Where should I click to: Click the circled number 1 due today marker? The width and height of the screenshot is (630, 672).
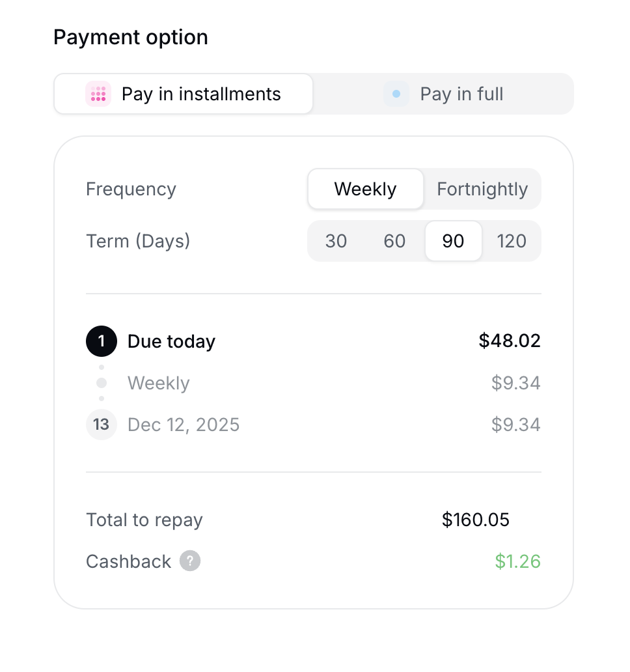[x=102, y=341]
